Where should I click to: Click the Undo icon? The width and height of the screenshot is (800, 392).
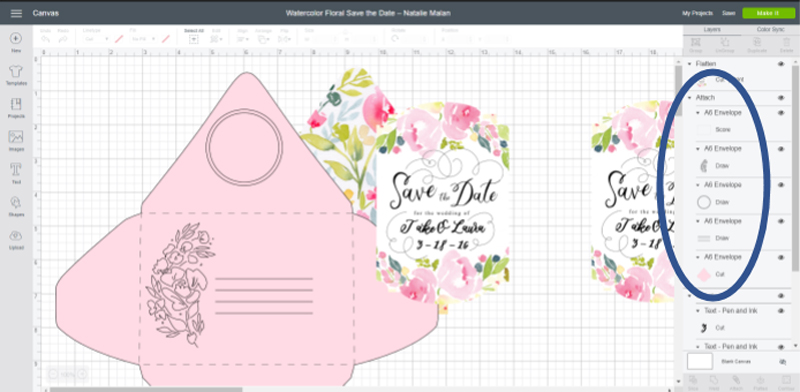tap(45, 39)
